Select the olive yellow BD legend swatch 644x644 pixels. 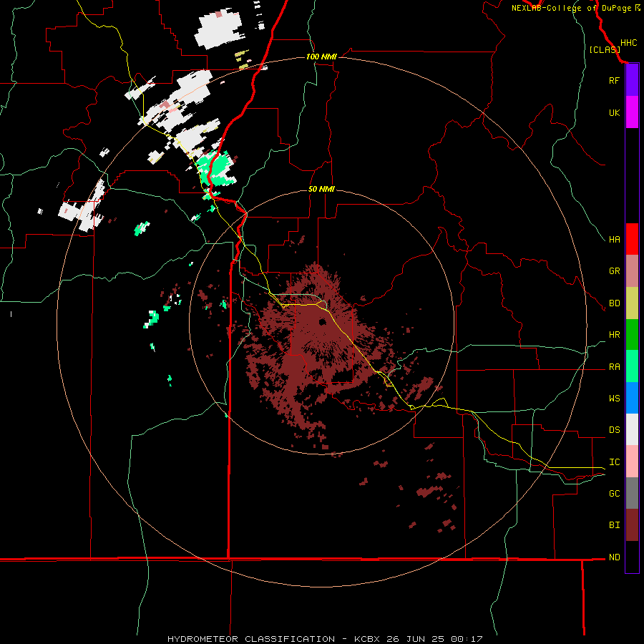tap(632, 303)
